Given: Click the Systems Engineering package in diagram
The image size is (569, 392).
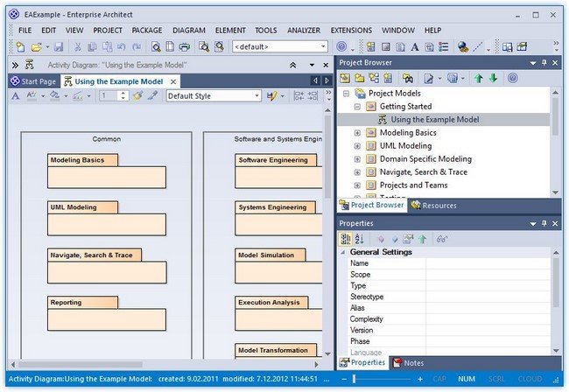Looking at the screenshot, I should click(278, 219).
